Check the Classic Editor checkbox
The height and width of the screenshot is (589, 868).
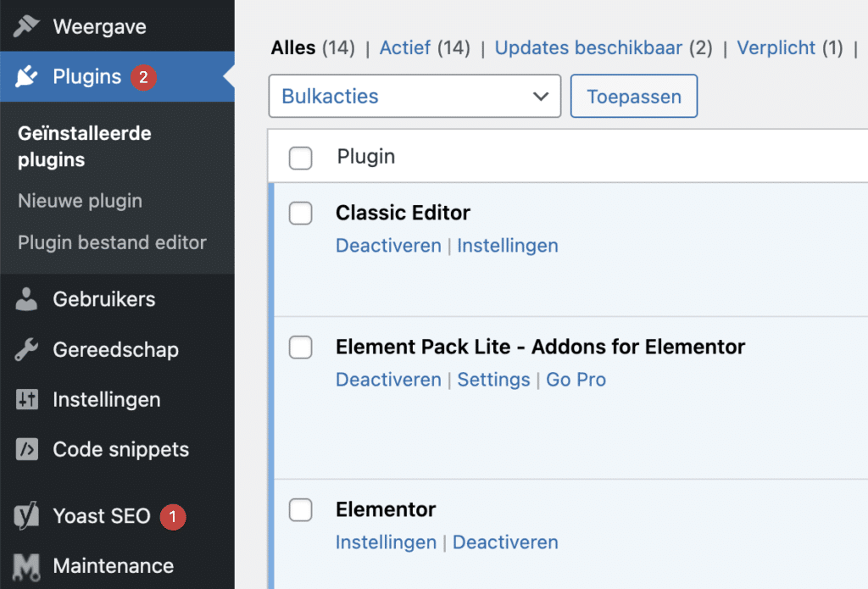click(301, 213)
